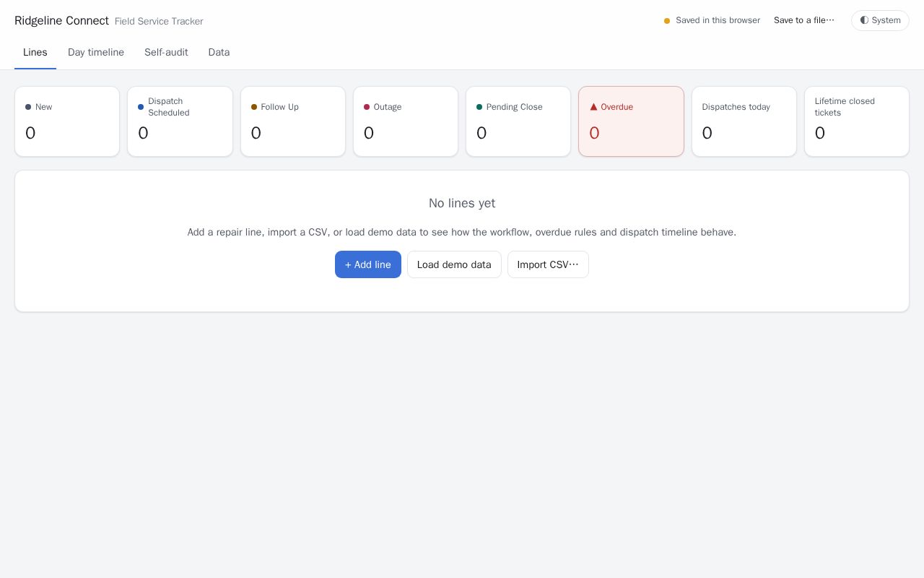Click the No lines yet heading
Image resolution: width=924 pixels, height=578 pixels.
point(462,203)
